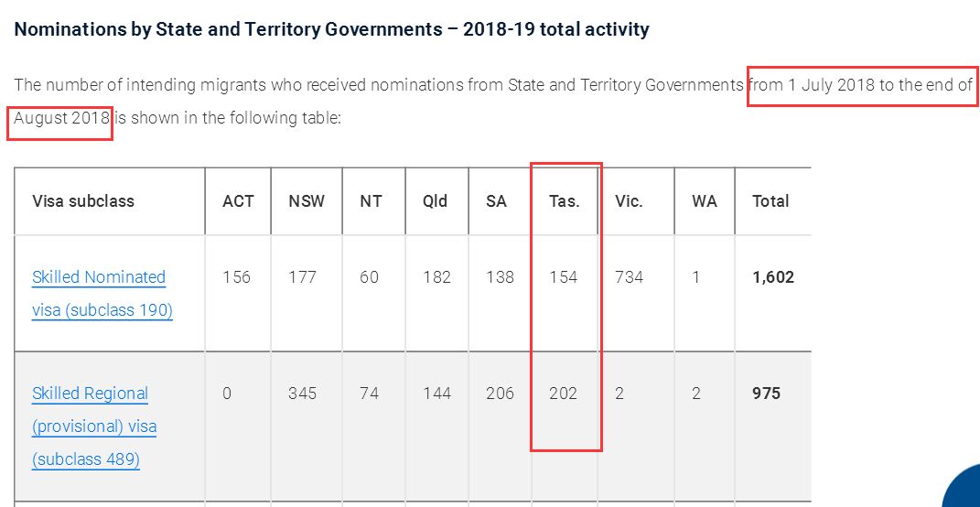980x507 pixels.
Task: Select the ACT column header
Action: (x=238, y=201)
